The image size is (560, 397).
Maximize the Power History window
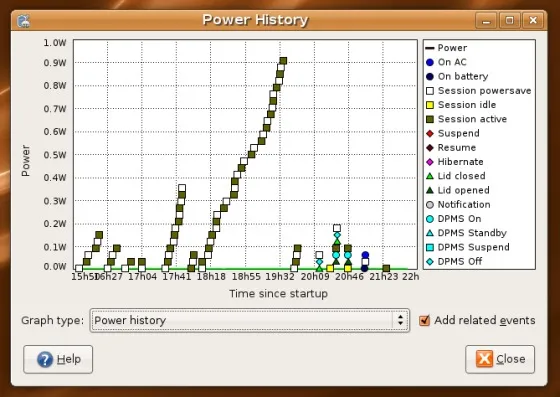pyautogui.click(x=510, y=20)
